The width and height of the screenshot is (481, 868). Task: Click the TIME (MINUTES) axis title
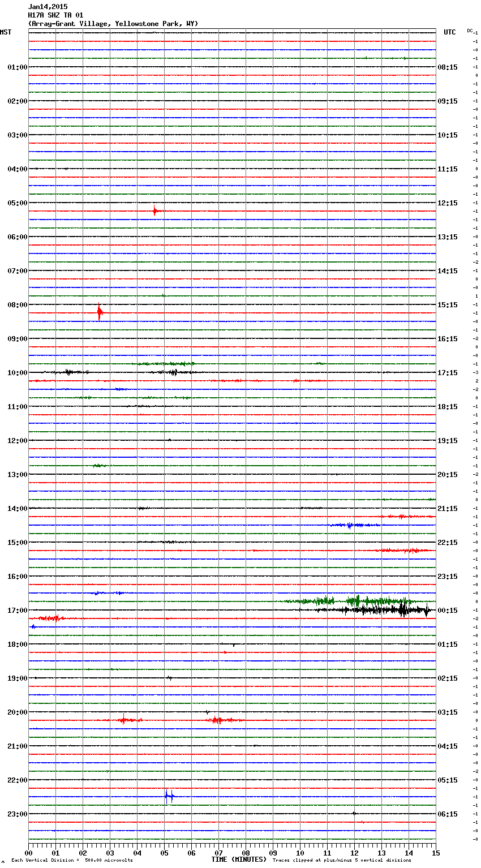coord(239,860)
